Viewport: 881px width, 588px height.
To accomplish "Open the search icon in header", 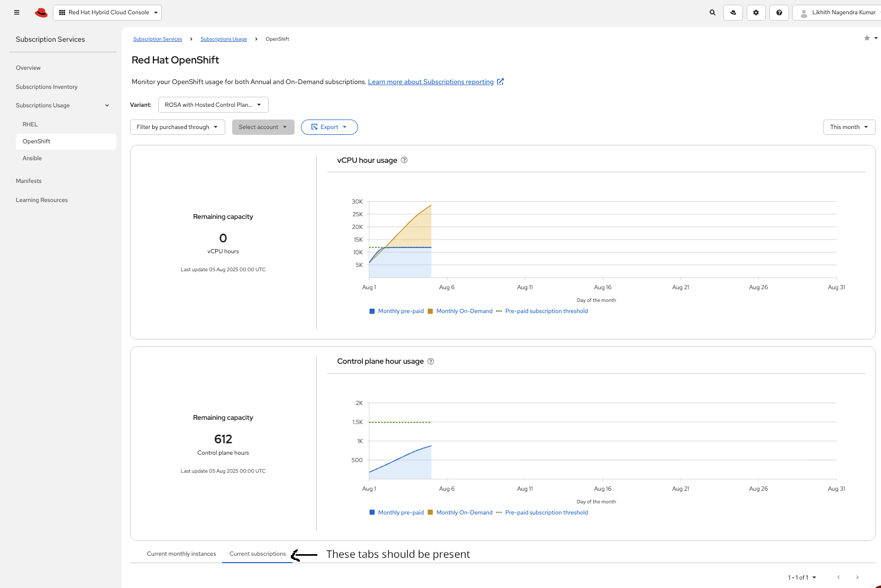I will point(712,12).
